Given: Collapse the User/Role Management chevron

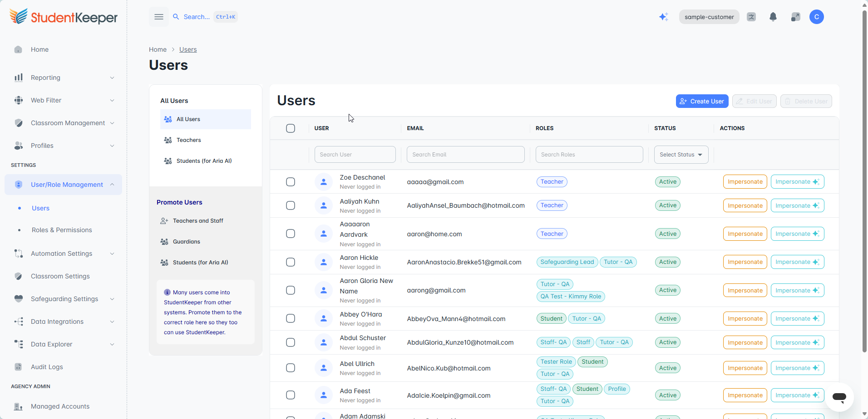Looking at the screenshot, I should click(112, 185).
